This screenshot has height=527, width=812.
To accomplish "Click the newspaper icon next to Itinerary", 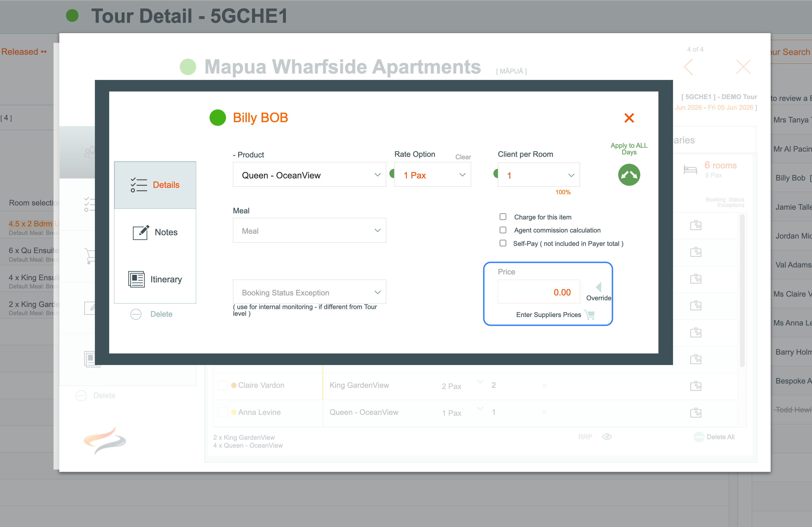I will point(137,279).
